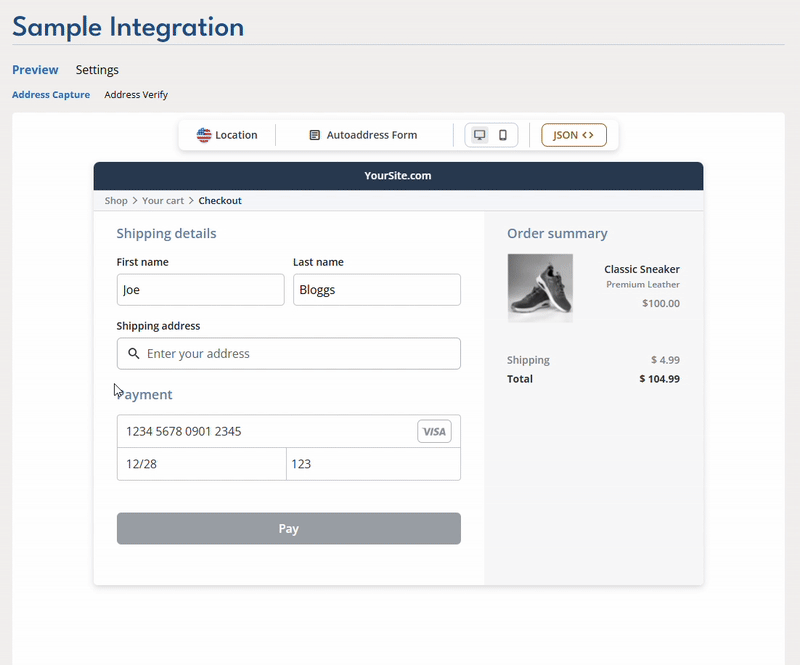The image size is (800, 665).
Task: Click the $ 4.99 shipping cost
Action: 665,360
